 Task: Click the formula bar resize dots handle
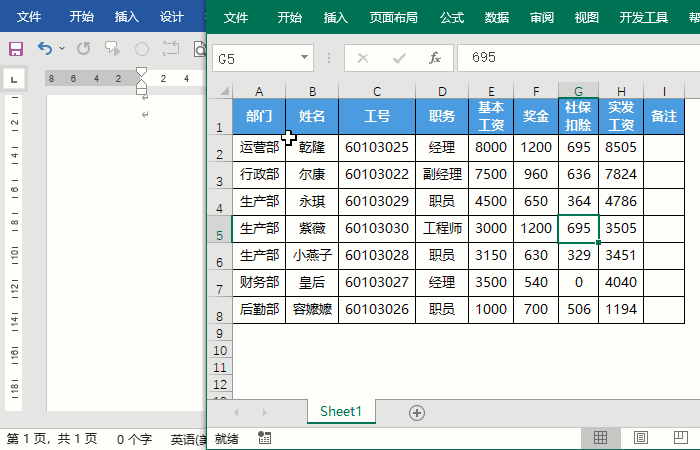pos(329,58)
